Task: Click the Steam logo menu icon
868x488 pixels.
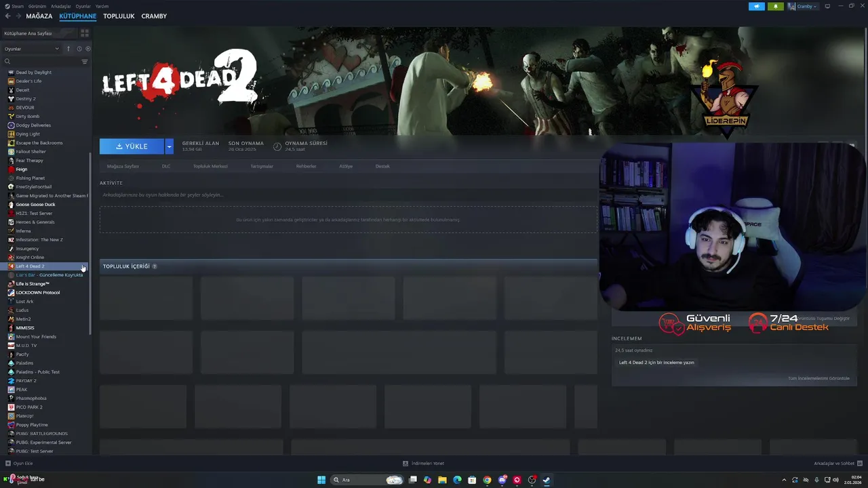Action: point(7,6)
